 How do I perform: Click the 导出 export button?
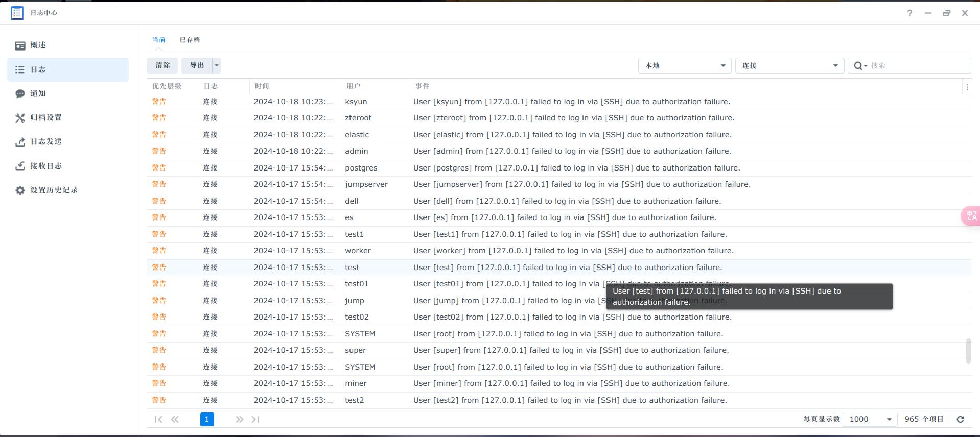pyautogui.click(x=197, y=65)
